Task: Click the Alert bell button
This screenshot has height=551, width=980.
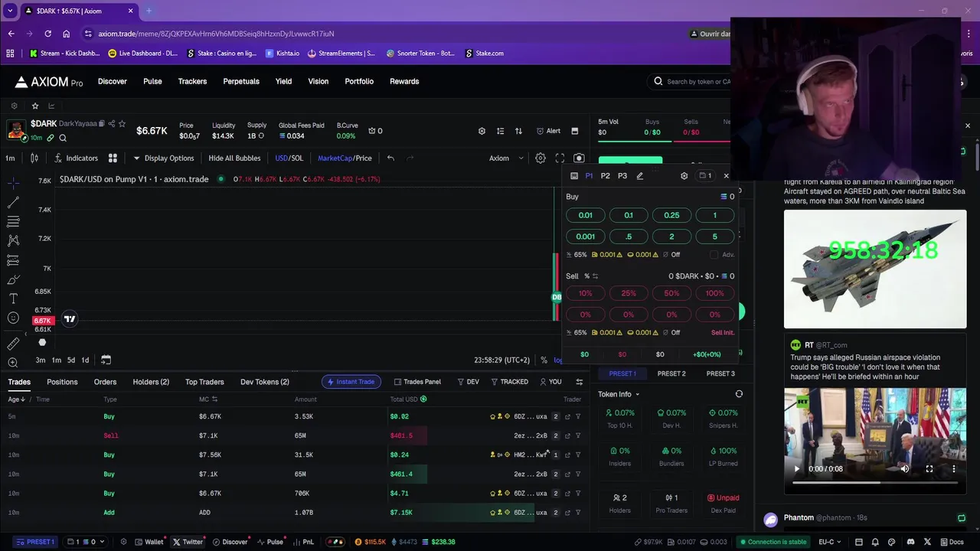Action: (x=548, y=131)
